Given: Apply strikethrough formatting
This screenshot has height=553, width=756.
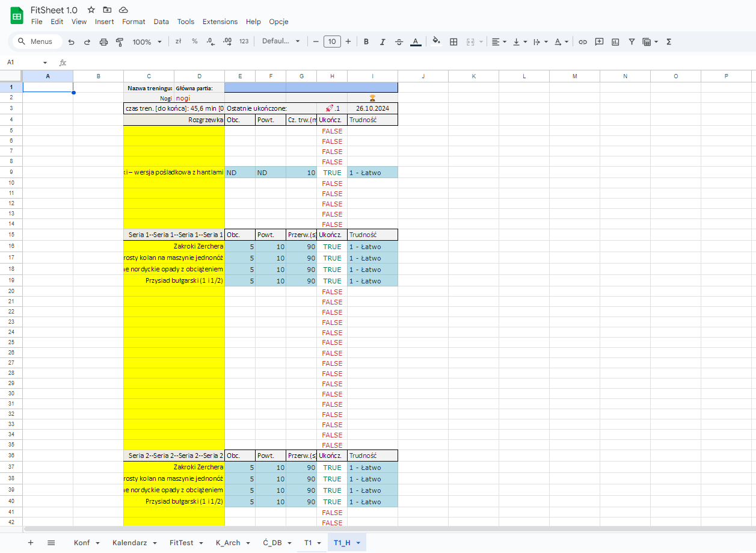Looking at the screenshot, I should (399, 42).
